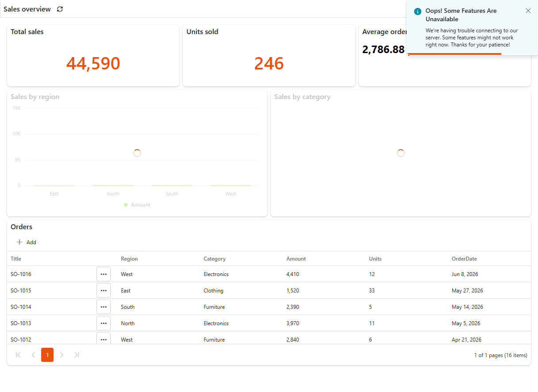Select page 1 in the pager
This screenshot has width=538, height=392.
47,355
